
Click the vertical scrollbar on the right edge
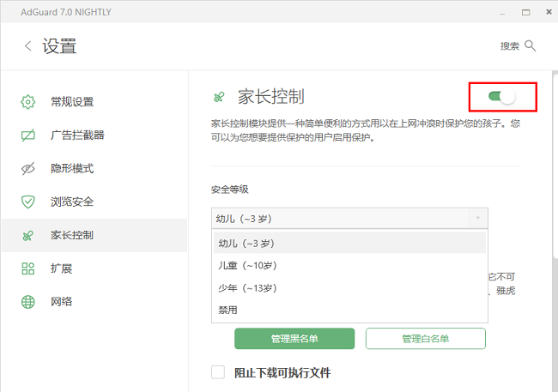555,166
